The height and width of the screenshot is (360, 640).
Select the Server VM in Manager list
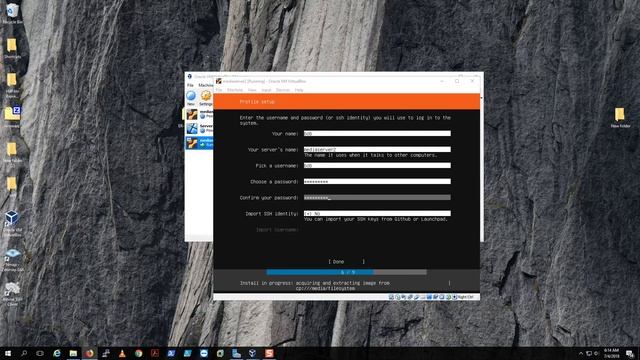200,129
